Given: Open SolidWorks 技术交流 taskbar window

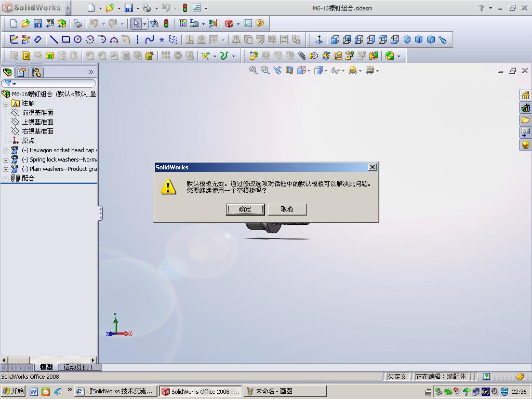Looking at the screenshot, I should point(116,391).
